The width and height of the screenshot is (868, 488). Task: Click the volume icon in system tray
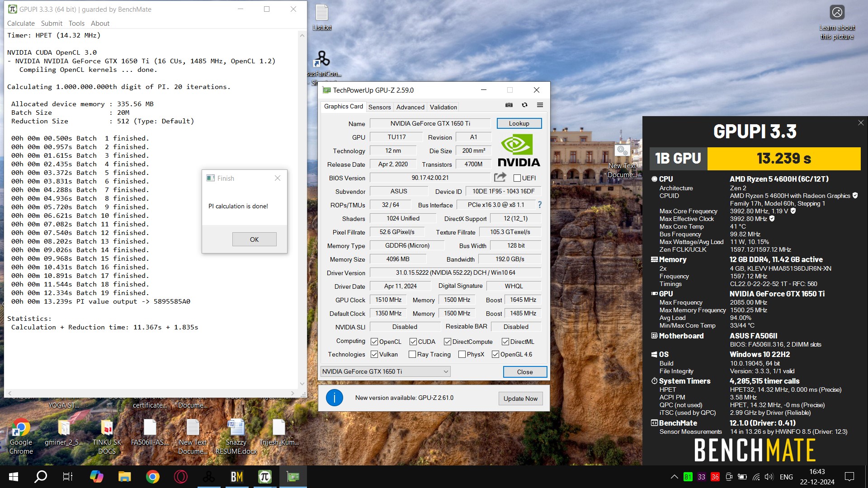[x=769, y=477]
